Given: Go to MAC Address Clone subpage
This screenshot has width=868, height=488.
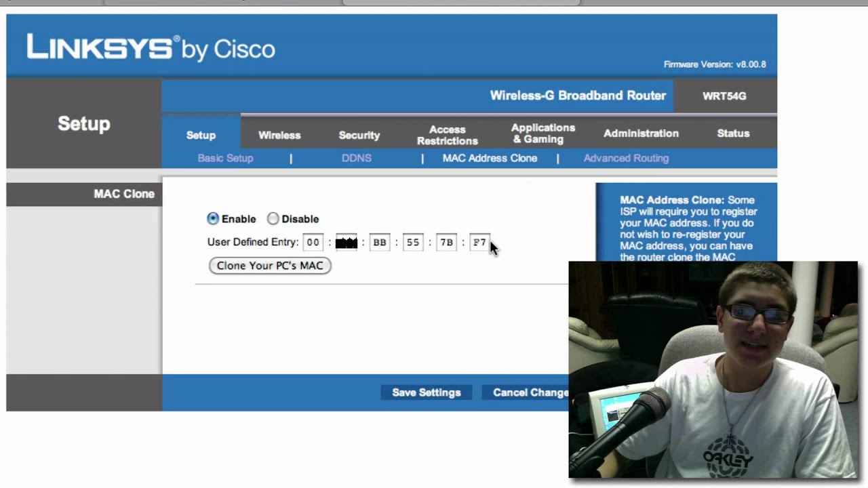Looking at the screenshot, I should click(490, 158).
